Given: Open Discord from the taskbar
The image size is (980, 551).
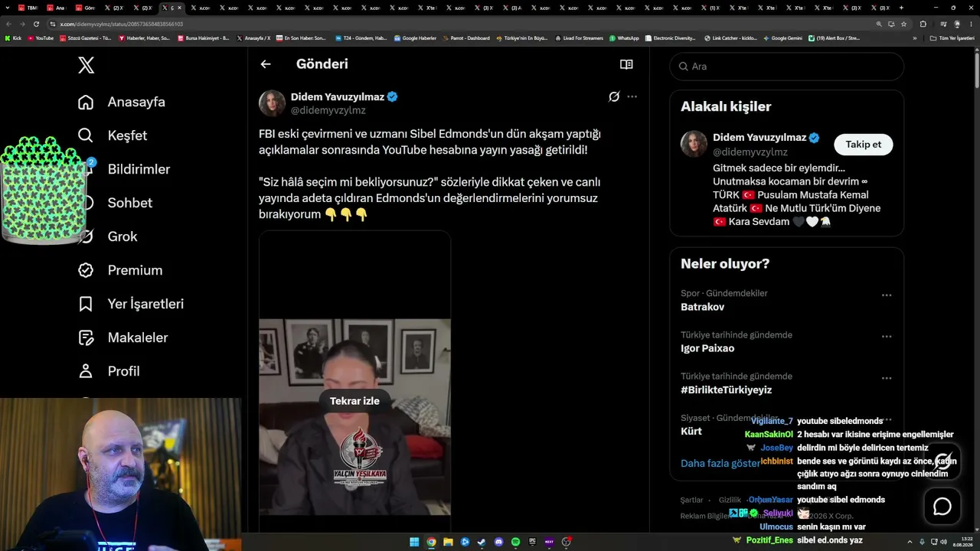Looking at the screenshot, I should point(498,542).
